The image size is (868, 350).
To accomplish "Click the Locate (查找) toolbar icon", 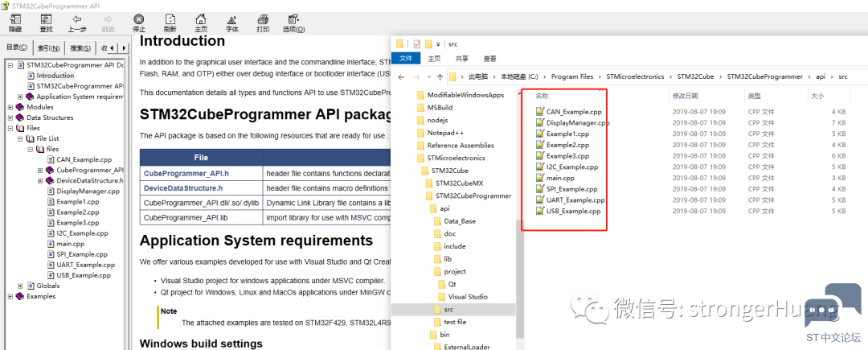I will (46, 23).
